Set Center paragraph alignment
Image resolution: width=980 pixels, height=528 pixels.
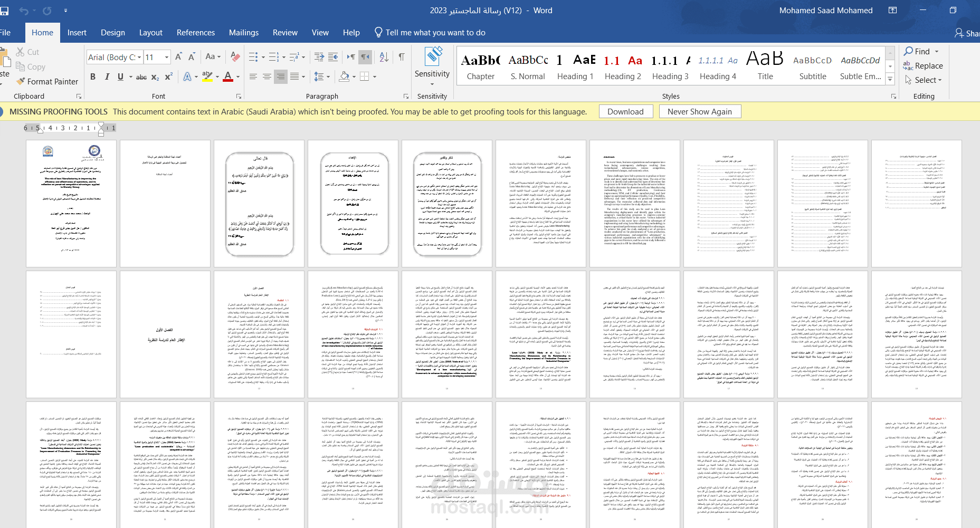coord(267,77)
